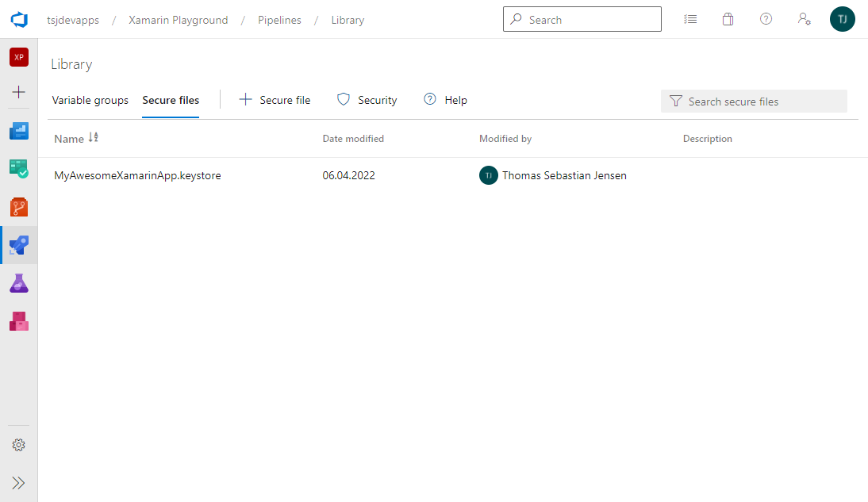Open Project settings gear icon

[19, 445]
